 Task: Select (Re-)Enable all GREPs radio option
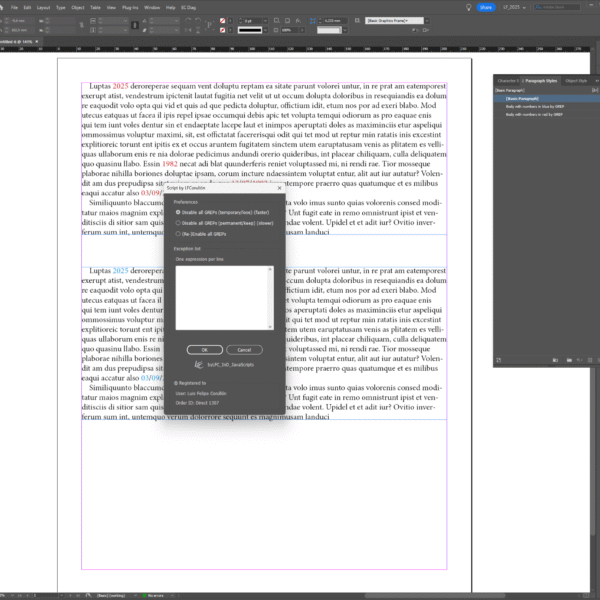point(178,233)
